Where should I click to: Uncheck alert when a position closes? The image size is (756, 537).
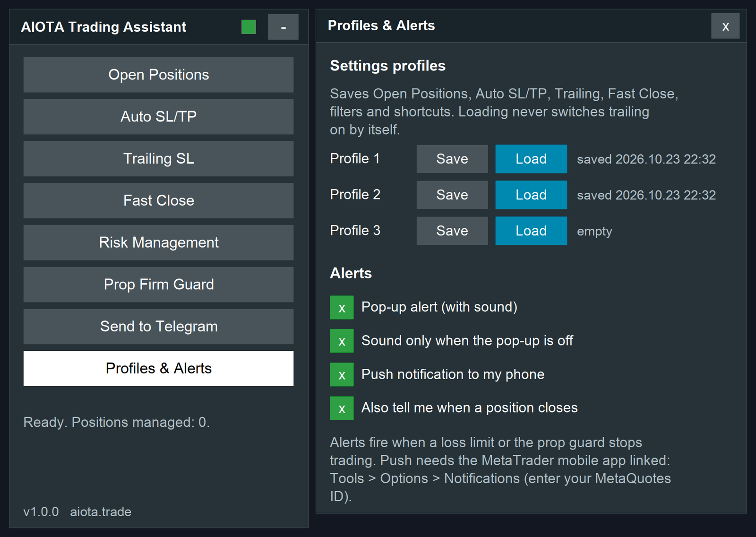[x=342, y=408]
